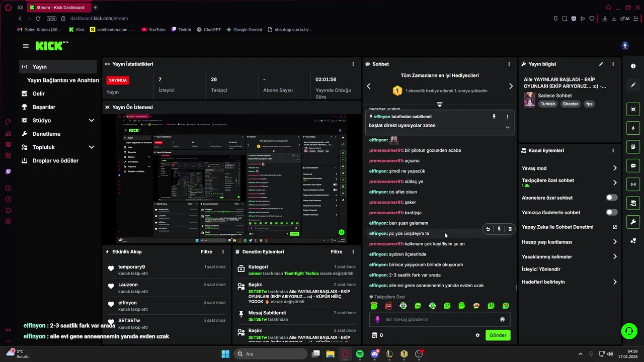Toggle Yalnızca ifadelerle sohbet switch
The width and height of the screenshot is (644, 362).
coord(611,212)
